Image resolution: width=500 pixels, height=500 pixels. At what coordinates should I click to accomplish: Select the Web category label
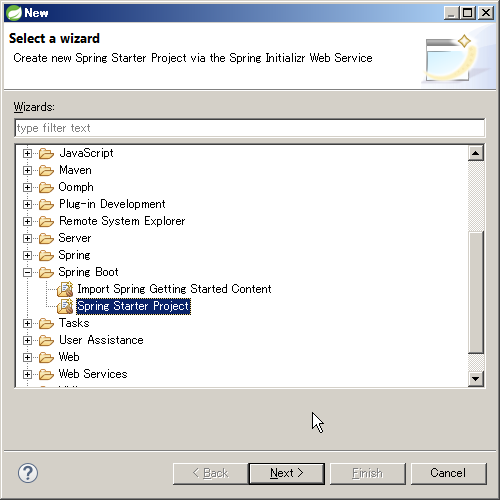coord(69,357)
